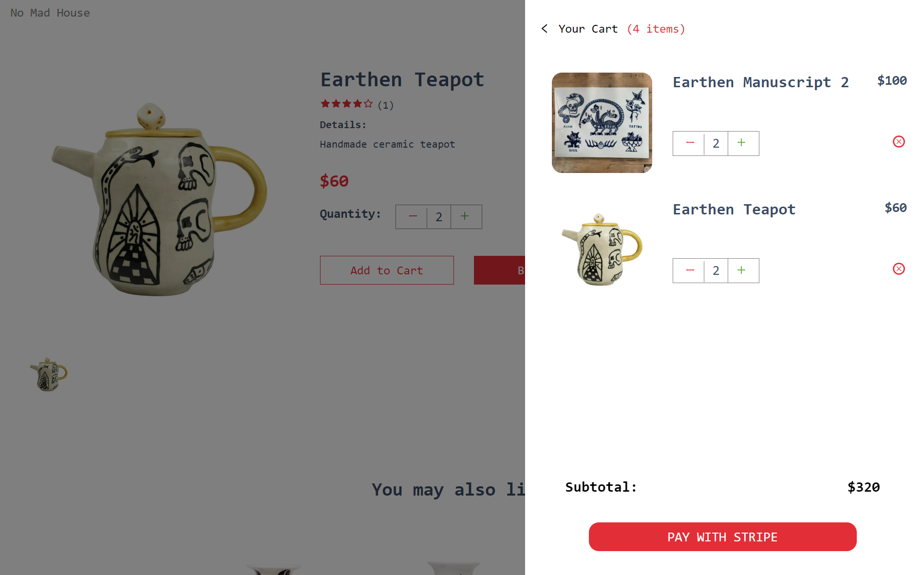Select the small teapot thumbnail image
The image size is (924, 575).
49,375
